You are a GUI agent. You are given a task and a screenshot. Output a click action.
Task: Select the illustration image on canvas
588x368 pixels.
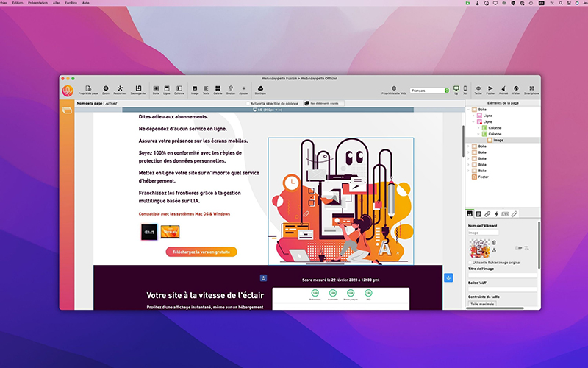(341, 201)
